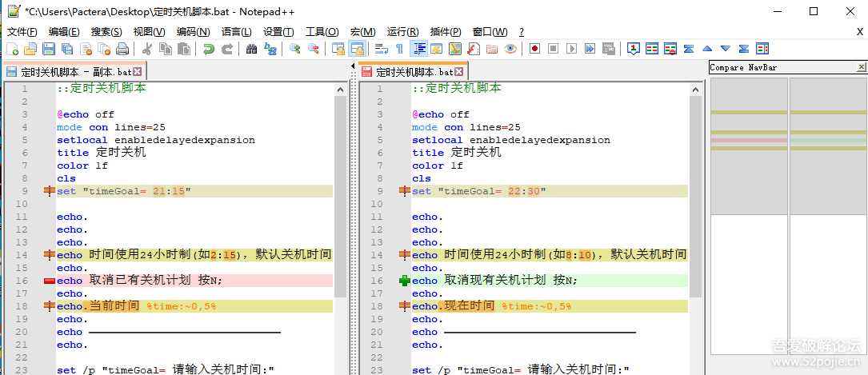Zoom in using the magnifier plus icon
The height and width of the screenshot is (375, 868).
294,49
